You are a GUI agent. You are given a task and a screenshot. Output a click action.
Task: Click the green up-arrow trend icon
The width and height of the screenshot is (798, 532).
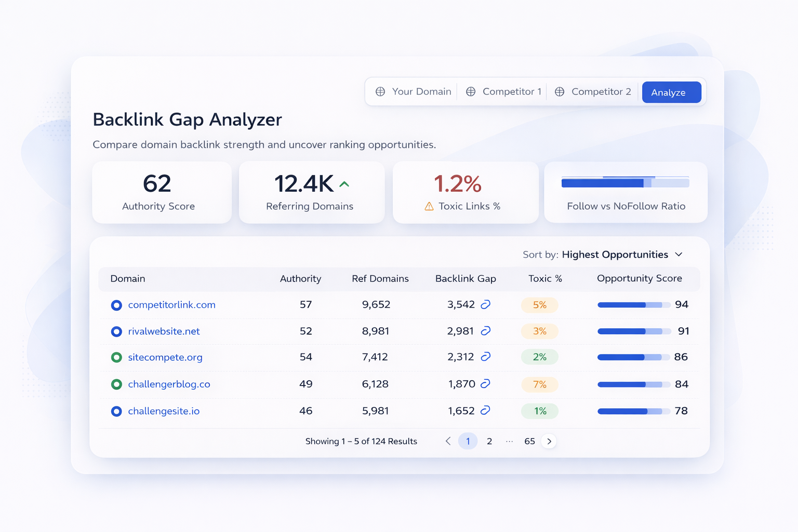click(x=344, y=184)
